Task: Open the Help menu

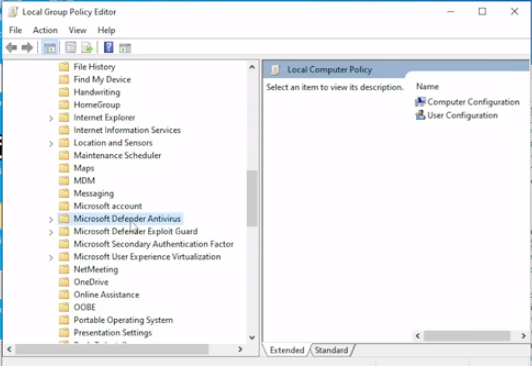Action: pyautogui.click(x=106, y=30)
